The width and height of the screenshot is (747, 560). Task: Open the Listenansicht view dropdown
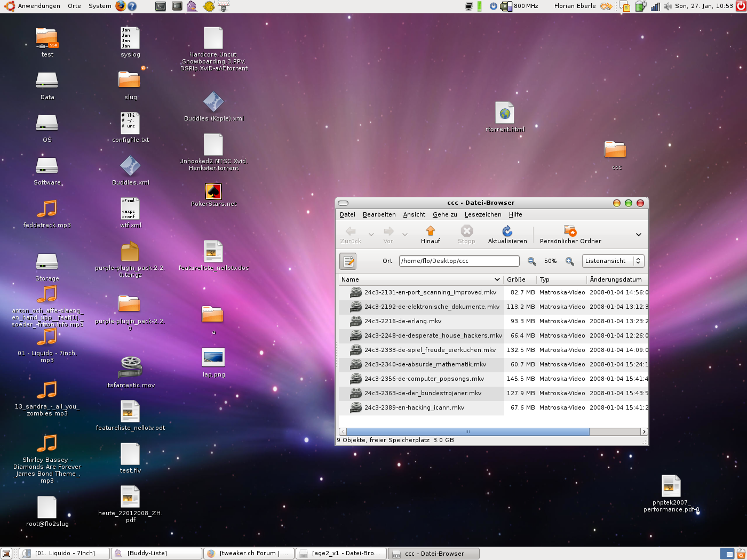[613, 261]
